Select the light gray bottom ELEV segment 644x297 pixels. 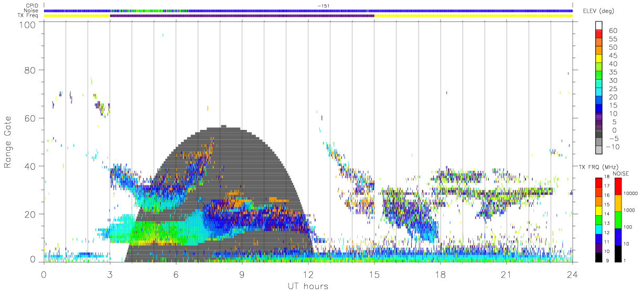(x=598, y=151)
